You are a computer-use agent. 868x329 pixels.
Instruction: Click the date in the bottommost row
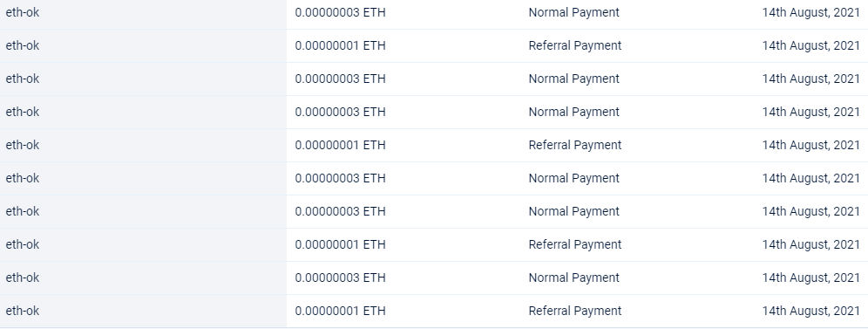810,311
